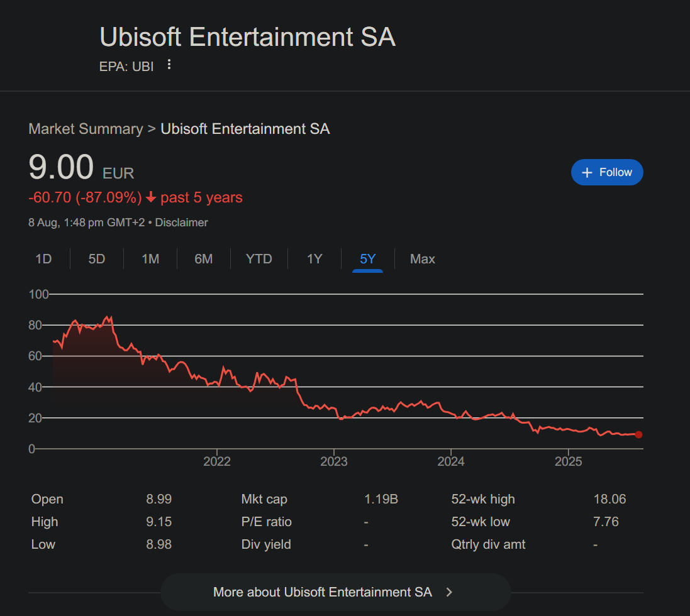Switch chart to 6M range
Viewport: 690px width, 616px height.
pos(204,259)
